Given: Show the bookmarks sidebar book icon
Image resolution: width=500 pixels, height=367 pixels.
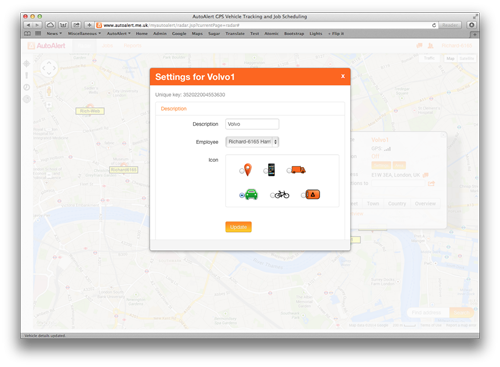Looking at the screenshot, I should pyautogui.click(x=27, y=33).
